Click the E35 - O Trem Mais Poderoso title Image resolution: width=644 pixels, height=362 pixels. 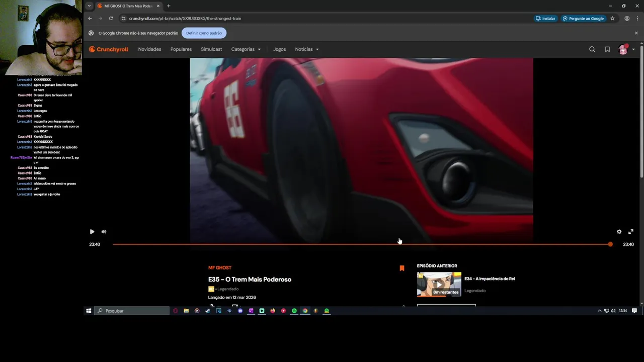(250, 280)
